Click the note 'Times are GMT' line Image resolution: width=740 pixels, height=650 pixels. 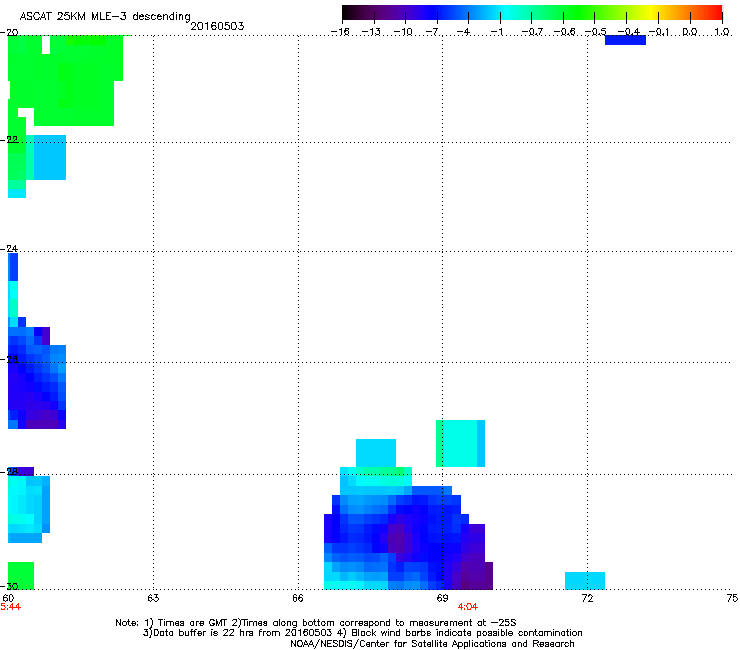tap(316, 623)
